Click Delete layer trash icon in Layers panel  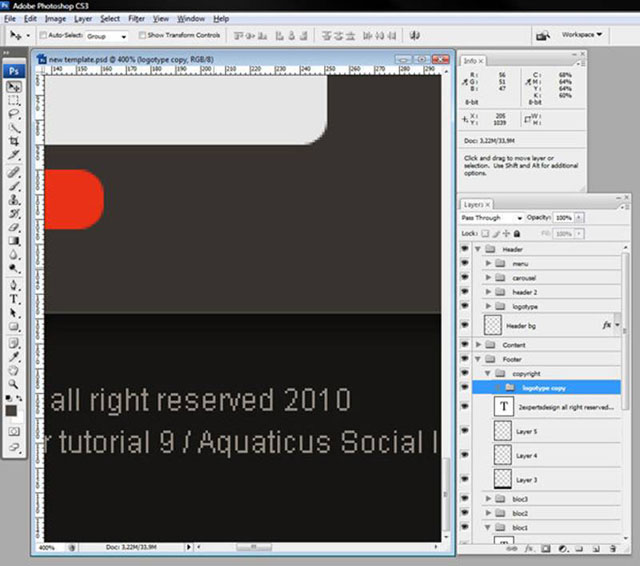612,549
